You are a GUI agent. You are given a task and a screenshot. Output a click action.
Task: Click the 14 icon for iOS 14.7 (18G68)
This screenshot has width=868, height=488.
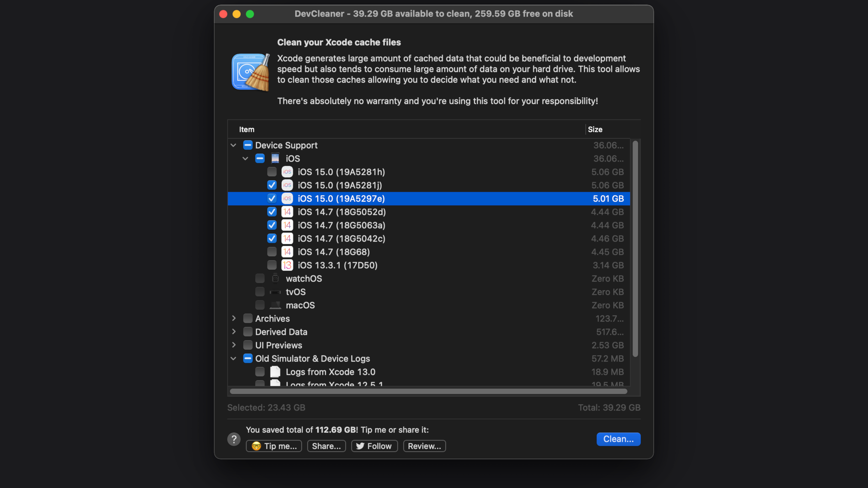pos(287,252)
